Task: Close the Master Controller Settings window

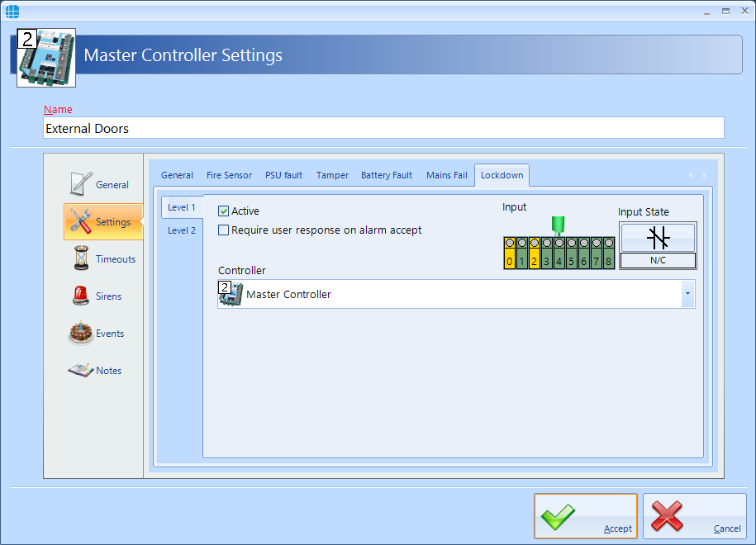Action: [744, 11]
